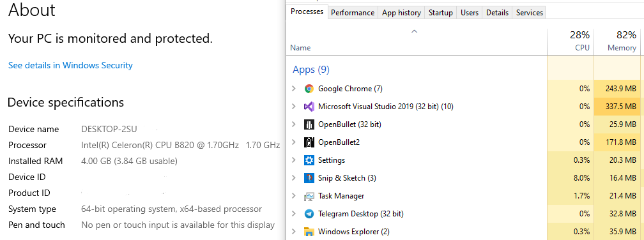Image resolution: width=644 pixels, height=240 pixels.
Task: Click the Product ID label
Action: pyautogui.click(x=29, y=193)
